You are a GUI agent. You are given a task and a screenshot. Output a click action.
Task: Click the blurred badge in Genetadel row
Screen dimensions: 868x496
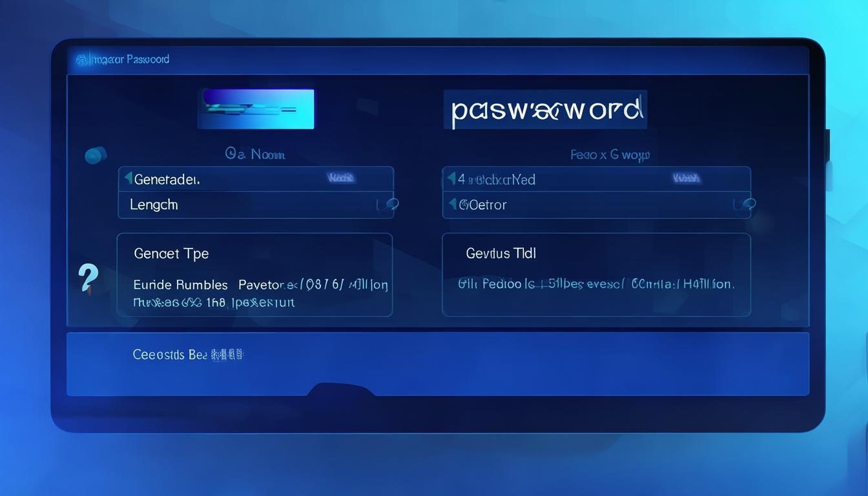(340, 178)
